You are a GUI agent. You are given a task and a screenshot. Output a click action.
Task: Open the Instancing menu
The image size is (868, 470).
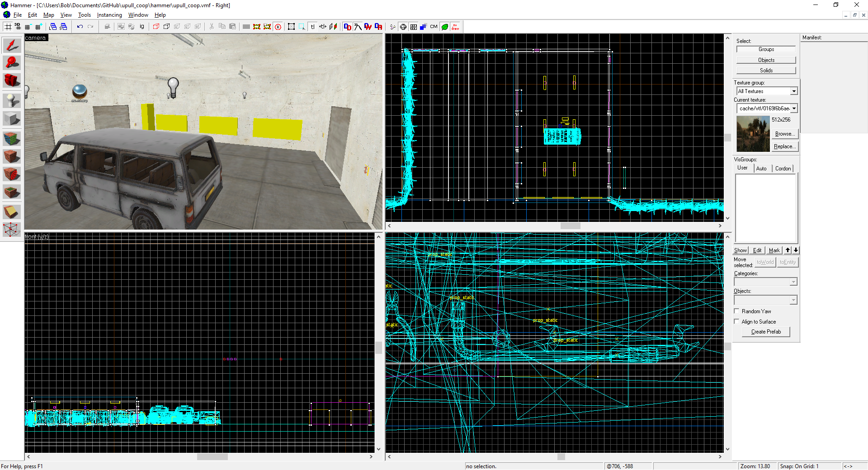click(x=109, y=15)
